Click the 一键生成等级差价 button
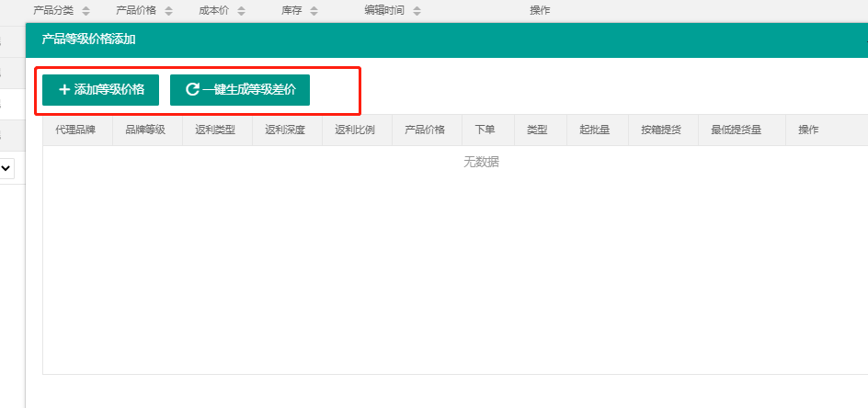868x408 pixels. point(240,90)
